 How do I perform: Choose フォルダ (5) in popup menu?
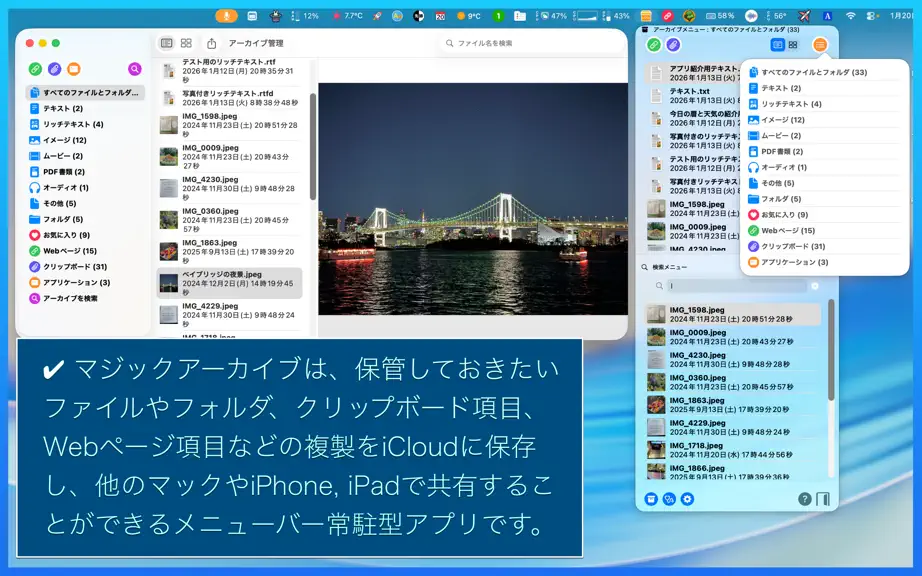point(824,199)
